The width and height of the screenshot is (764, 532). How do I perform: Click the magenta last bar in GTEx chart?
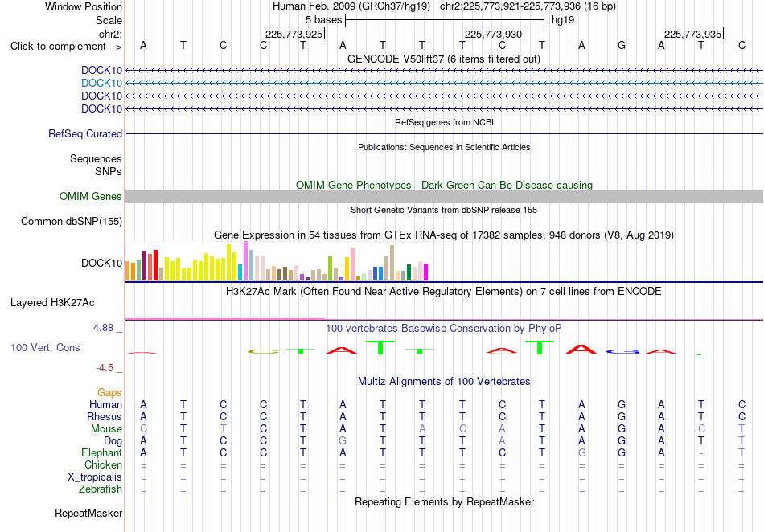[426, 272]
